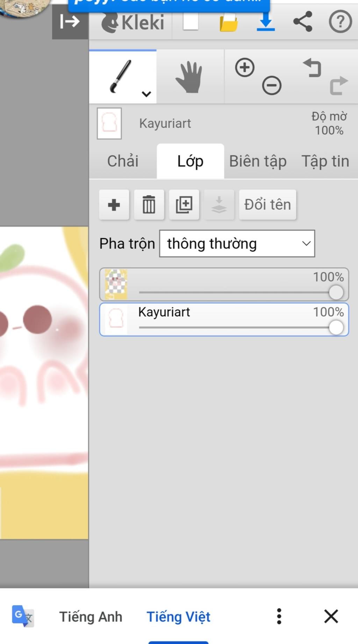Open the Pha trộn blend dropdown

click(x=237, y=244)
